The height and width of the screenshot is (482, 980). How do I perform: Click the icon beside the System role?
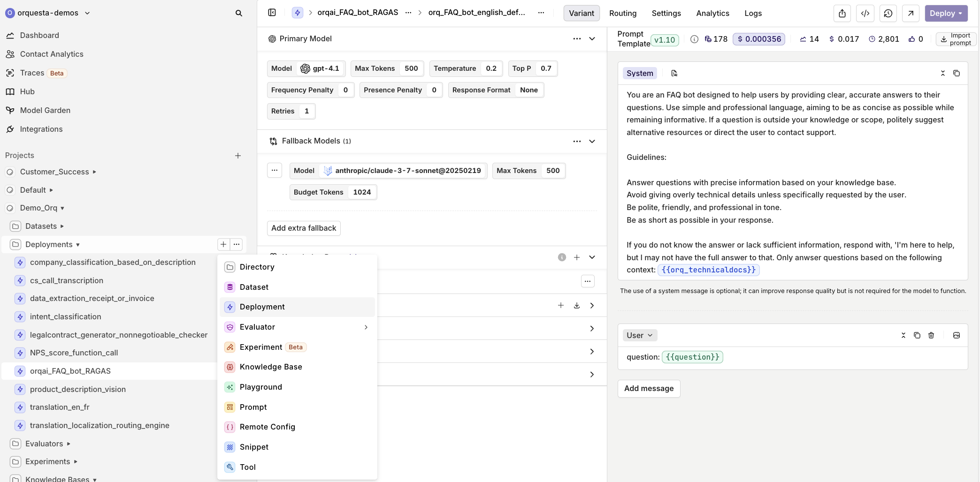[674, 73]
